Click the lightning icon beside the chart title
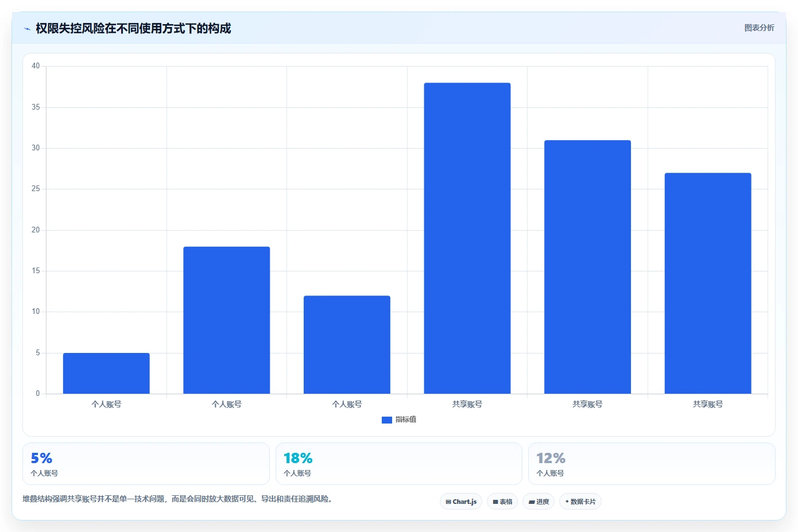The image size is (798, 532). point(27,29)
